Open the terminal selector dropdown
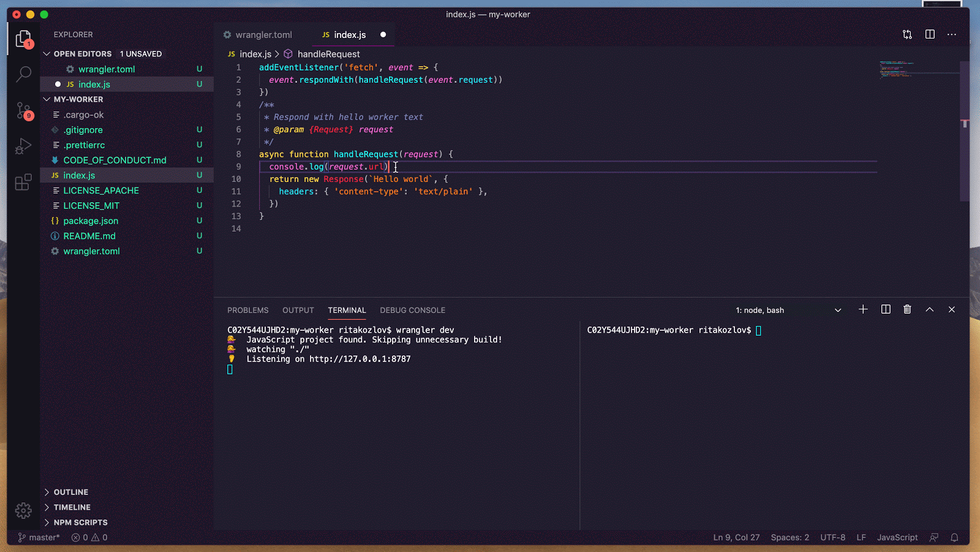The width and height of the screenshot is (980, 552). click(838, 311)
